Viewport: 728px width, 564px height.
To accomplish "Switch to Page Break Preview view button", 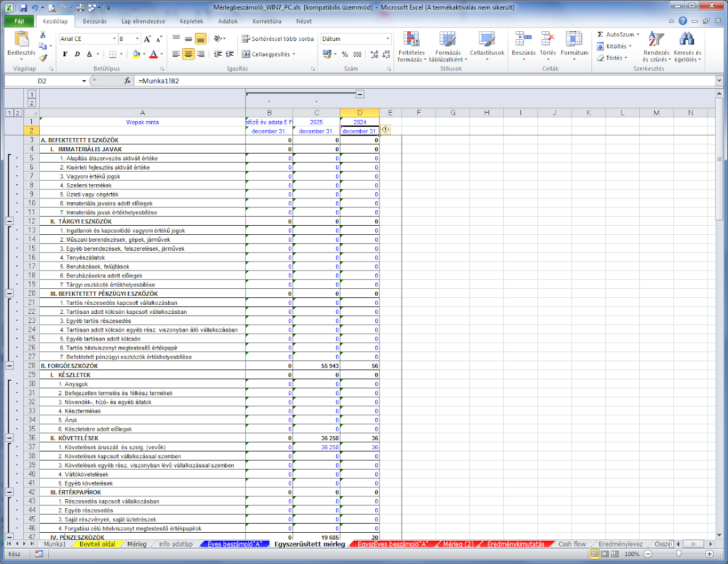I will click(615, 554).
